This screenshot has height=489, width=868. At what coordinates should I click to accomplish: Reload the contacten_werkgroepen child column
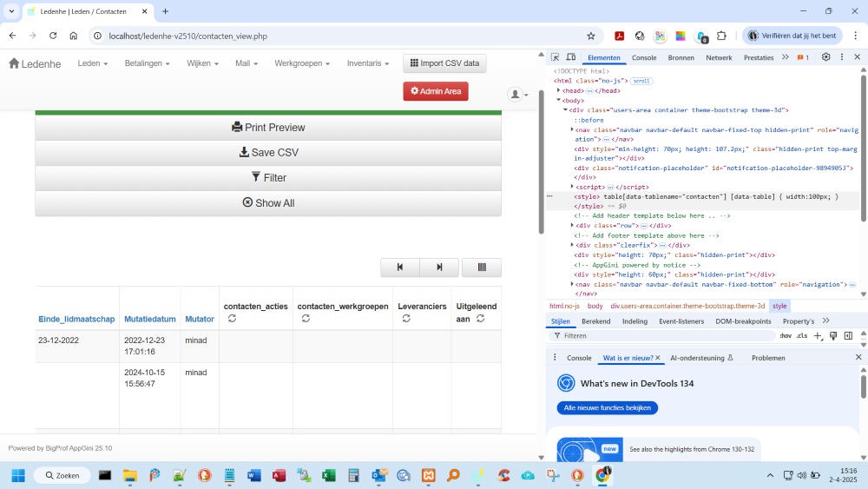[306, 319]
